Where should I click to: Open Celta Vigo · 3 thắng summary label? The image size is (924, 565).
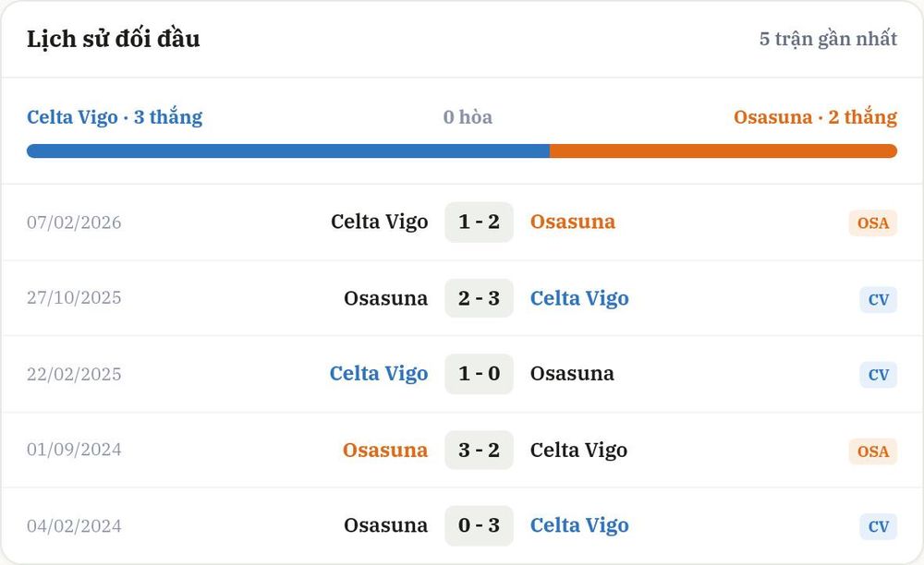(x=115, y=117)
